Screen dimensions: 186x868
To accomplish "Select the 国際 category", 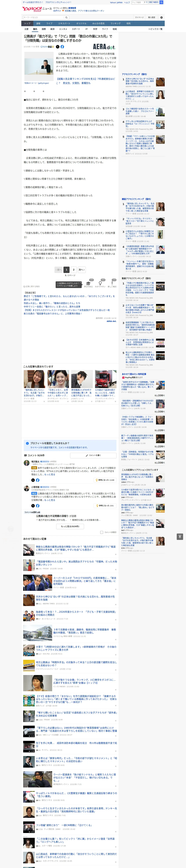I will click(x=44, y=29).
